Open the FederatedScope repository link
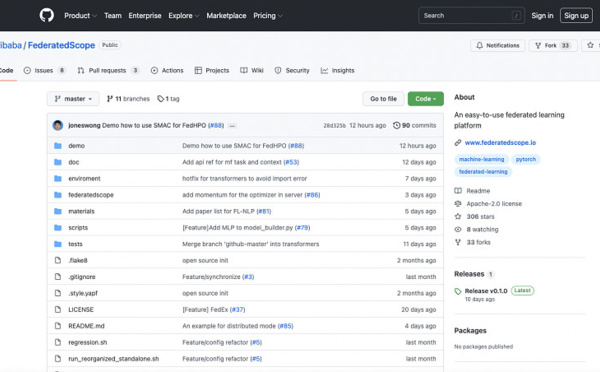Screen dimensions: 600x372 pos(61,45)
